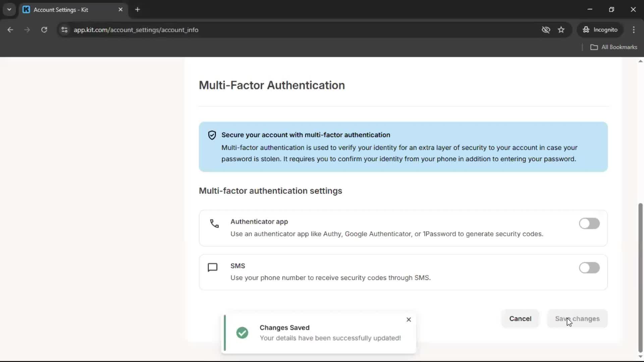Go back to the previous page
The image size is (644, 362).
point(10,30)
